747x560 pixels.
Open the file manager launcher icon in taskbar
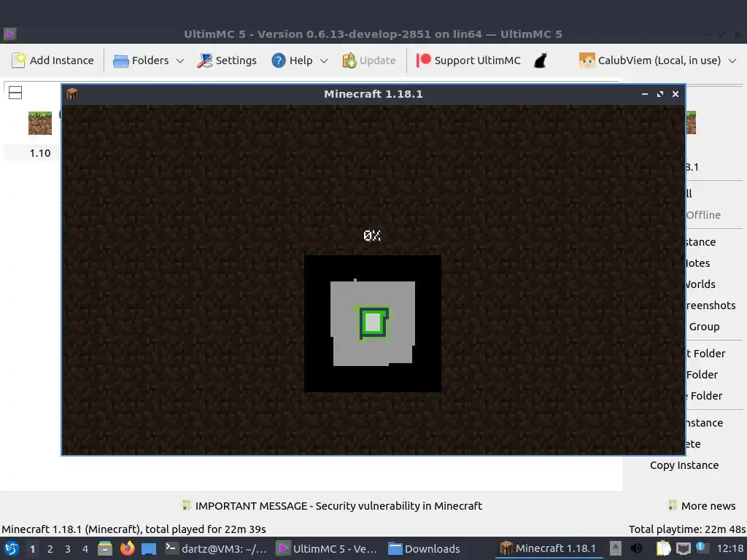tap(105, 548)
